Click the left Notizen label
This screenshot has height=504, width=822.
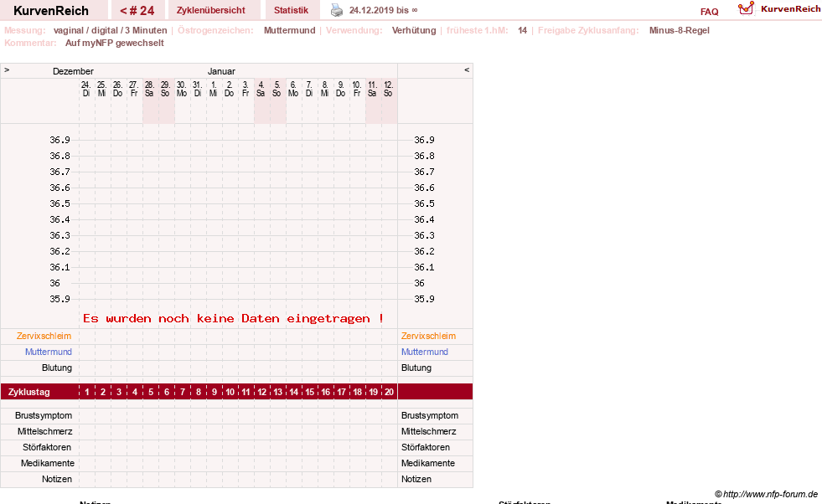pyautogui.click(x=57, y=480)
